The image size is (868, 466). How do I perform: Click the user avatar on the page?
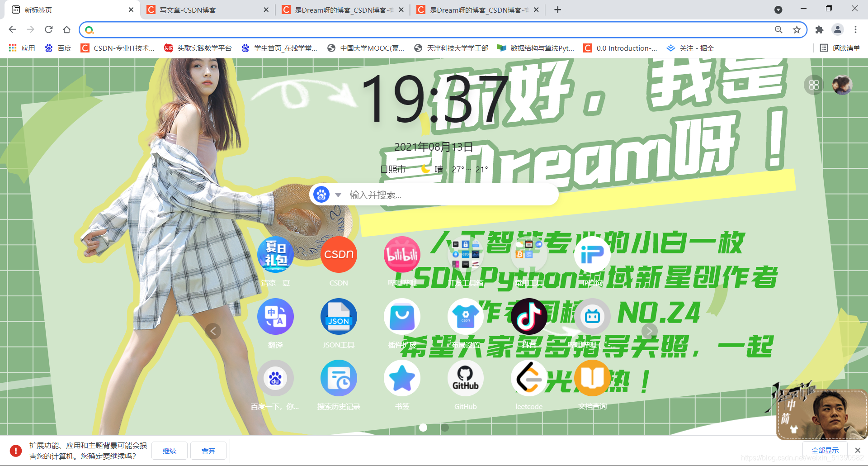click(842, 85)
